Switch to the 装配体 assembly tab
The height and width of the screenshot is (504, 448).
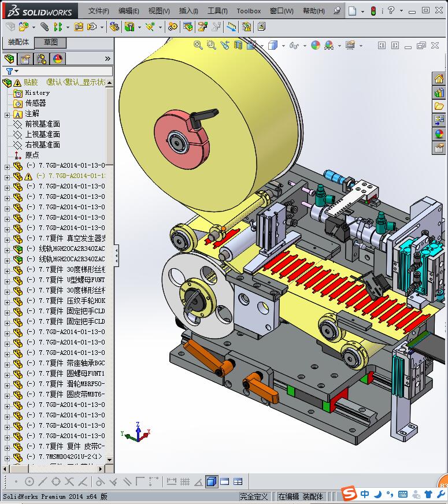[18, 42]
